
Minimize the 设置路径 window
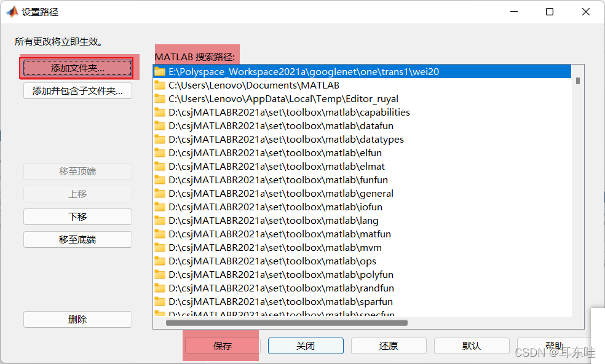point(514,12)
